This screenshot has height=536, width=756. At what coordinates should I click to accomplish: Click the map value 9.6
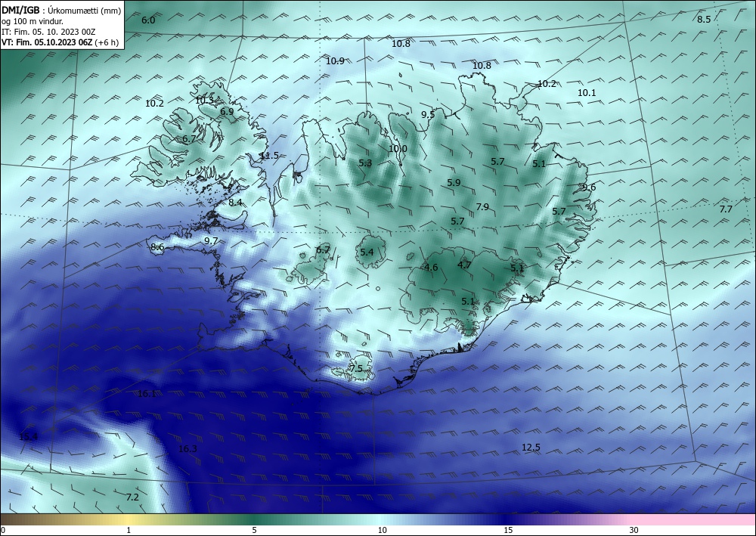[x=589, y=187]
